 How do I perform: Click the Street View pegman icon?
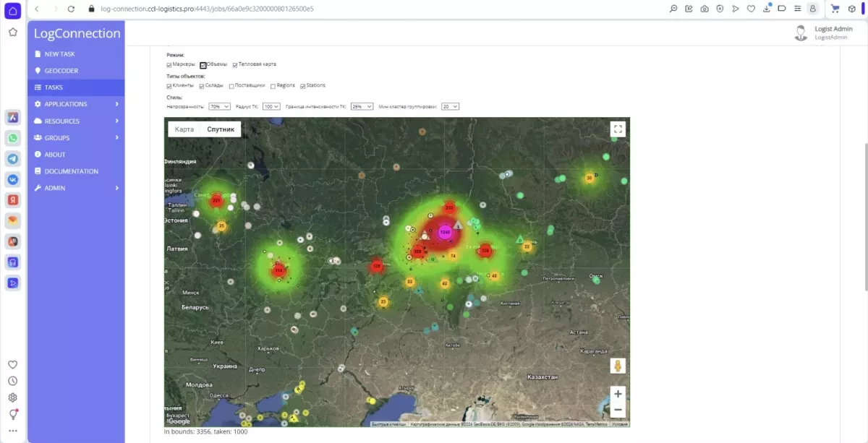(x=617, y=366)
